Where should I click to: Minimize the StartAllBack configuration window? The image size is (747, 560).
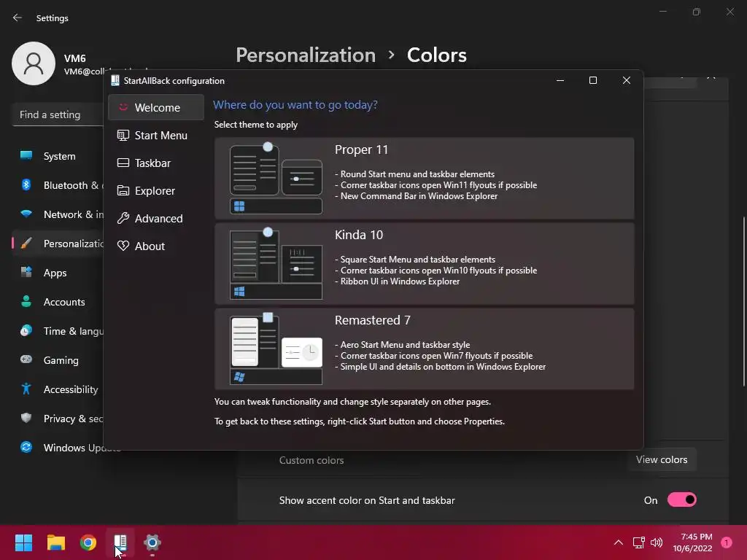click(560, 80)
